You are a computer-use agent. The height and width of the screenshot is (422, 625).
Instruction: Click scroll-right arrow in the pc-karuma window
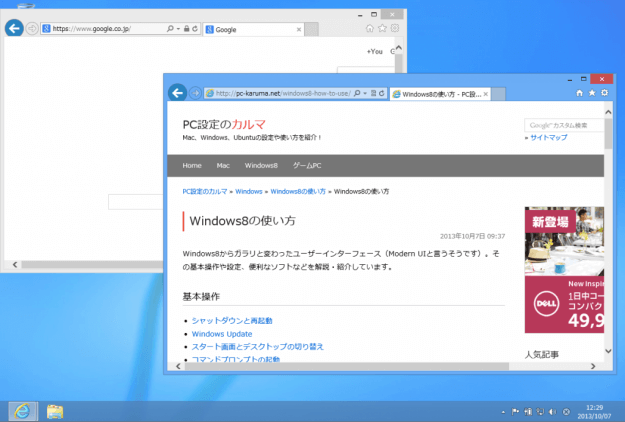593,366
